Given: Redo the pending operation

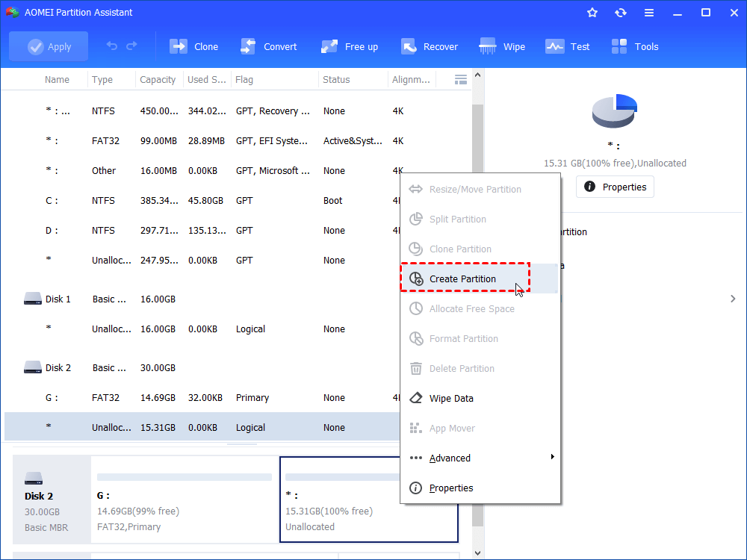Looking at the screenshot, I should pyautogui.click(x=131, y=46).
